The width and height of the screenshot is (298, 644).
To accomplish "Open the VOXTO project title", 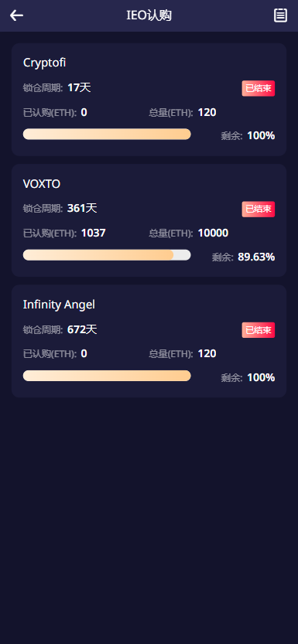I will tap(42, 184).
